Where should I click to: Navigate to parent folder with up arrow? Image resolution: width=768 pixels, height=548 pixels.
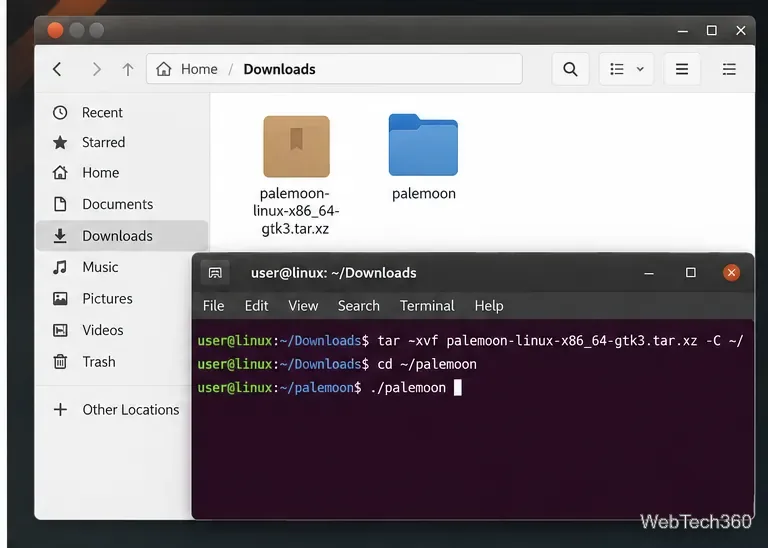click(x=128, y=69)
